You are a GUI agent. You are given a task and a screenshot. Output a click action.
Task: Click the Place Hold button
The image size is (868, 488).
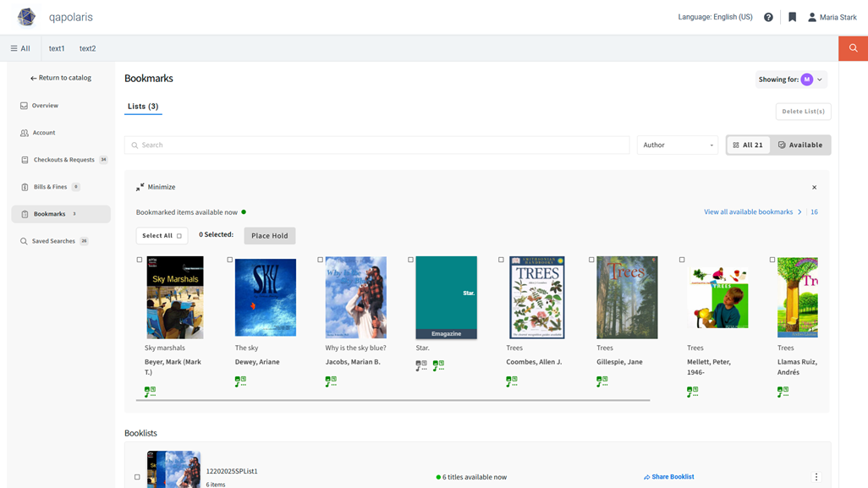pos(270,236)
